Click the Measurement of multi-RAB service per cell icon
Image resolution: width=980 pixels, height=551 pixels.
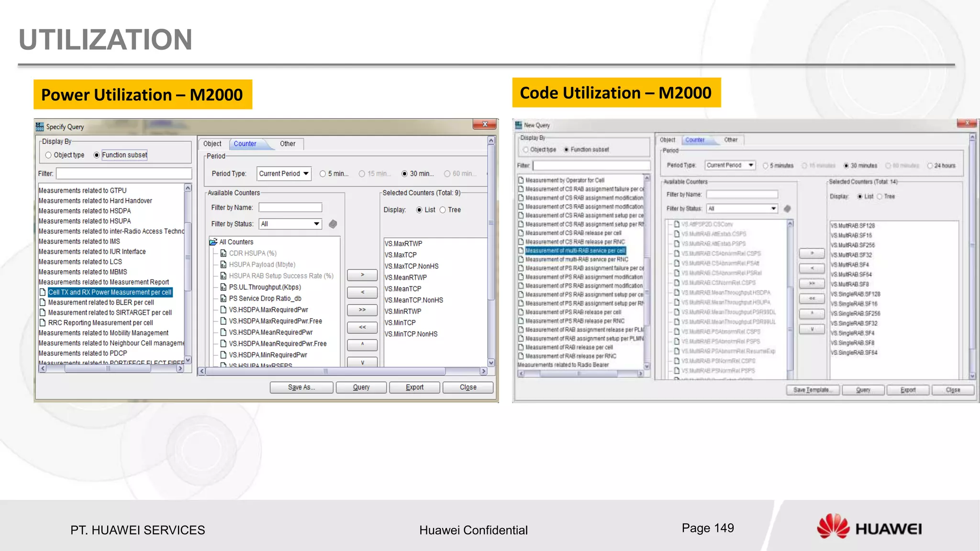pos(521,251)
